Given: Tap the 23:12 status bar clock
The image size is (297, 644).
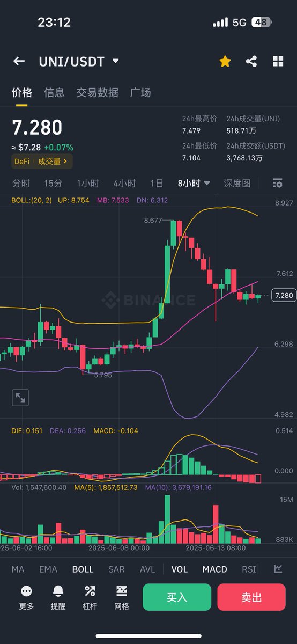Looking at the screenshot, I should pos(54,23).
